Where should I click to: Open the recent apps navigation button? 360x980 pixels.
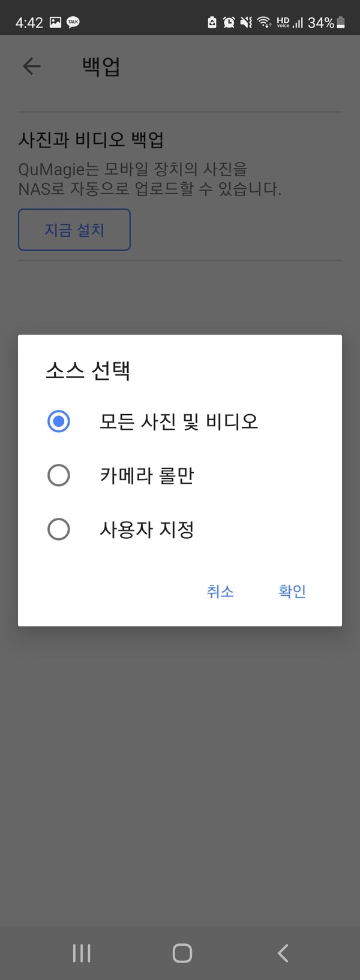81,952
